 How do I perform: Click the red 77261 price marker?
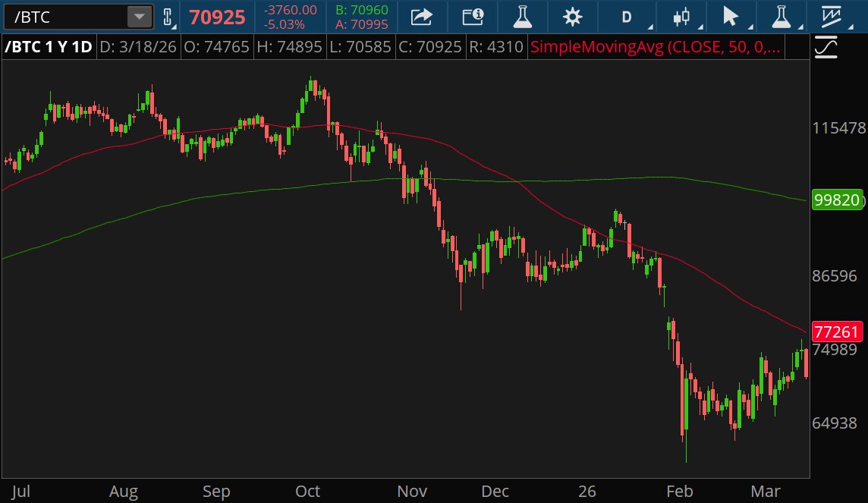click(836, 332)
